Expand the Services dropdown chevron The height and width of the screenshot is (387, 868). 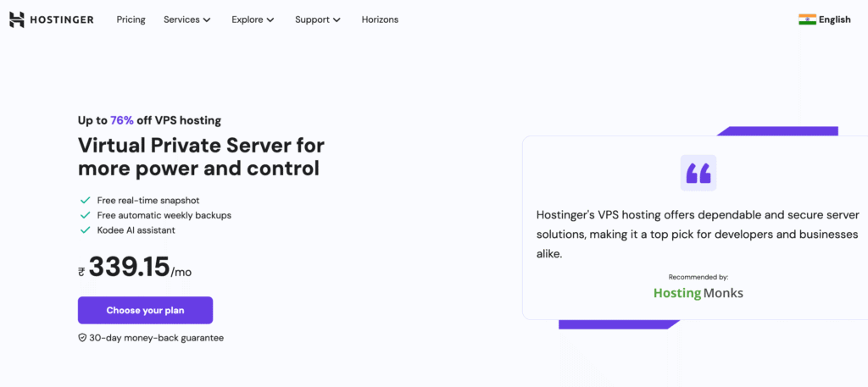(207, 20)
